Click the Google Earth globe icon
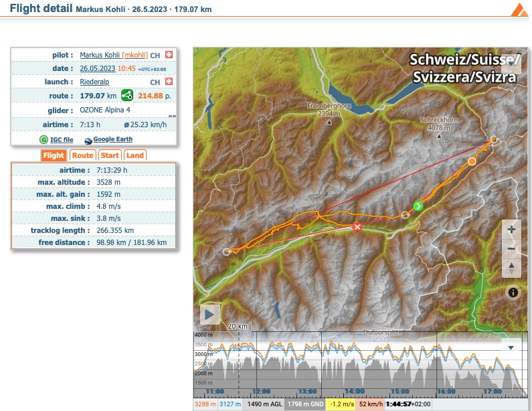 [x=88, y=140]
